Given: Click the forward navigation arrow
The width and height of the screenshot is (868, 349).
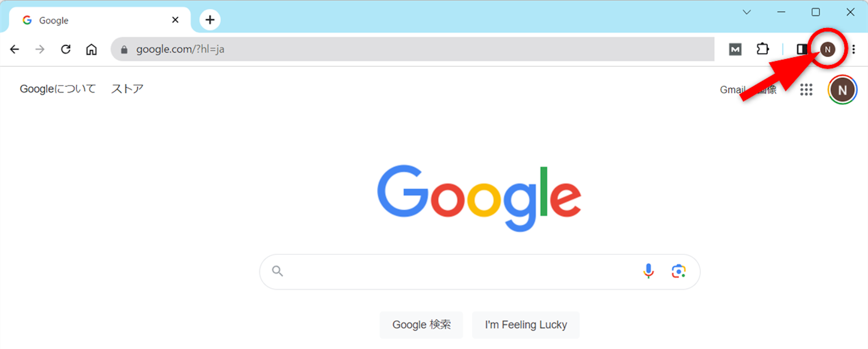Looking at the screenshot, I should [x=40, y=49].
